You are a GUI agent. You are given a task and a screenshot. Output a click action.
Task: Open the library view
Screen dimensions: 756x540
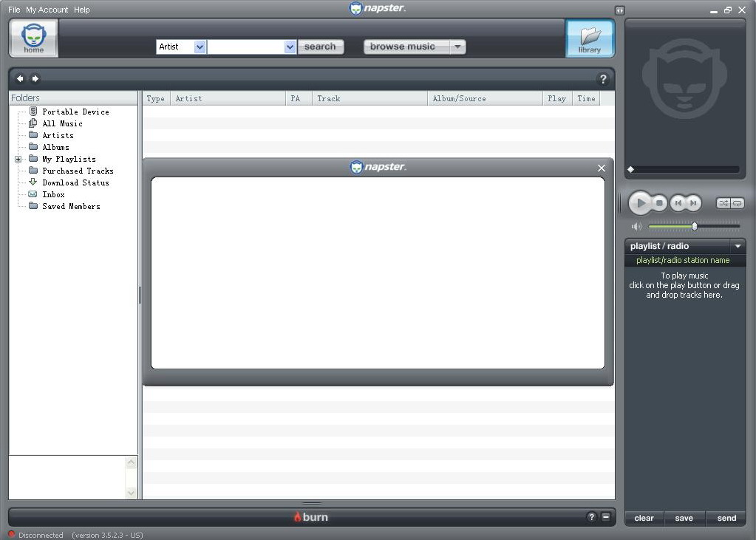click(590, 38)
